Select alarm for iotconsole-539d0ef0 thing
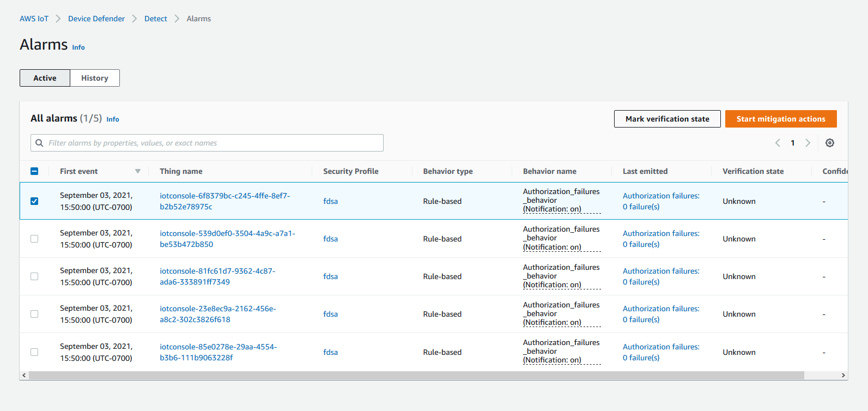 click(34, 239)
